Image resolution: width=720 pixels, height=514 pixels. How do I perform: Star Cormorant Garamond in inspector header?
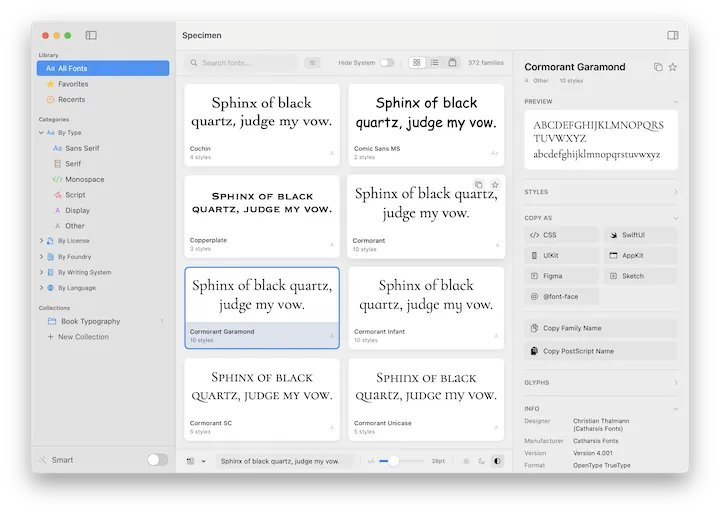(673, 67)
